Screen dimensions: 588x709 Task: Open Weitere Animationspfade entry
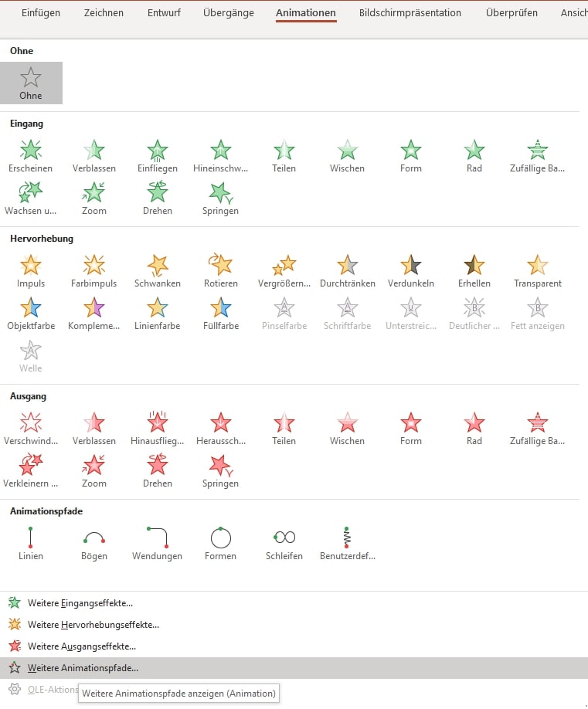(x=83, y=668)
